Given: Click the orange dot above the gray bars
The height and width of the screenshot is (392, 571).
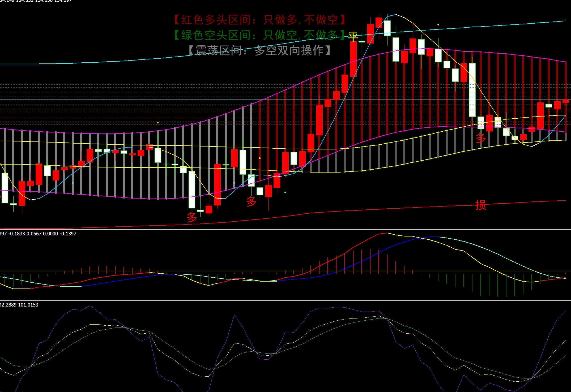Looking at the screenshot, I should 158,123.
